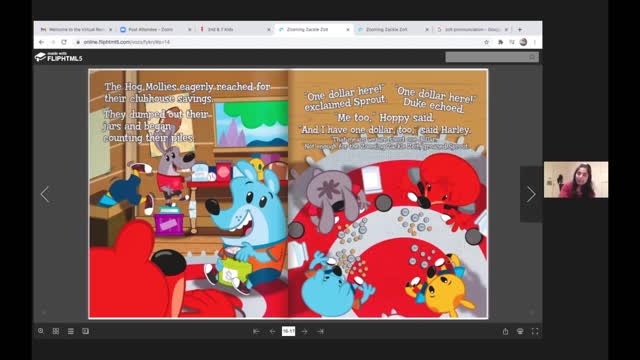640x360 pixels.
Task: Click the print icon in bottom toolbar
Action: (x=520, y=331)
